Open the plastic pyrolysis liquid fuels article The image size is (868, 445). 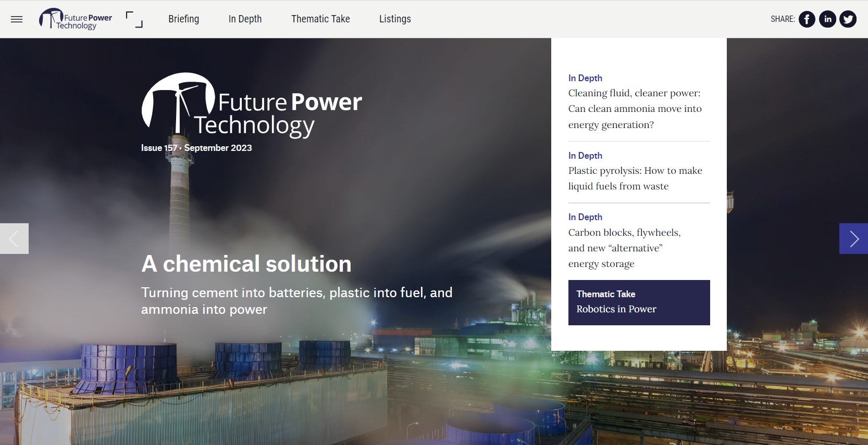(x=635, y=179)
